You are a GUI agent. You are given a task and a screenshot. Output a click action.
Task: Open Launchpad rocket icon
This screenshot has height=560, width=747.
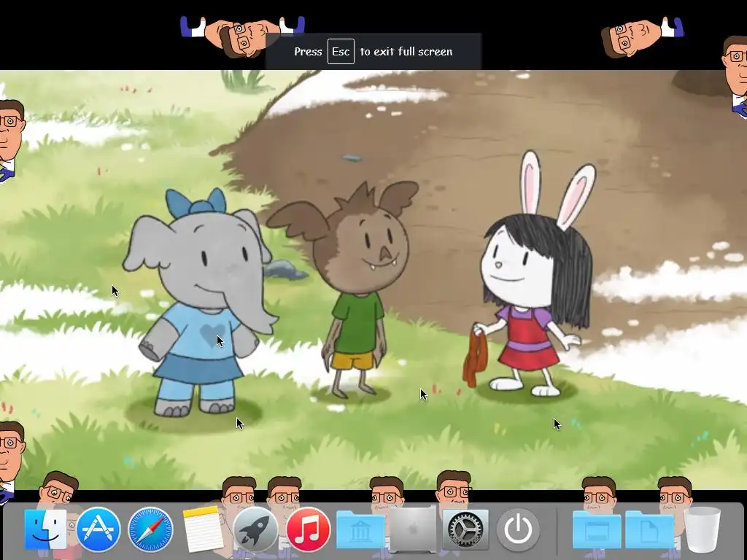tap(255, 529)
